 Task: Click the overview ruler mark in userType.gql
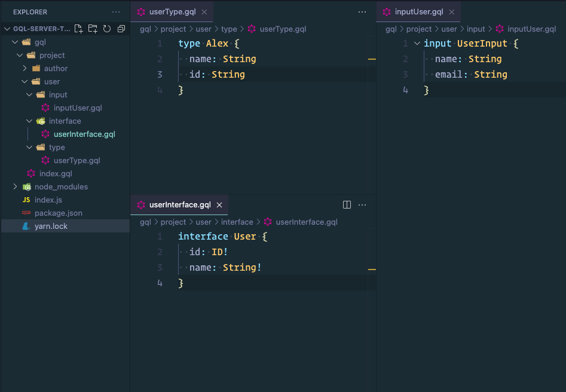coord(372,59)
